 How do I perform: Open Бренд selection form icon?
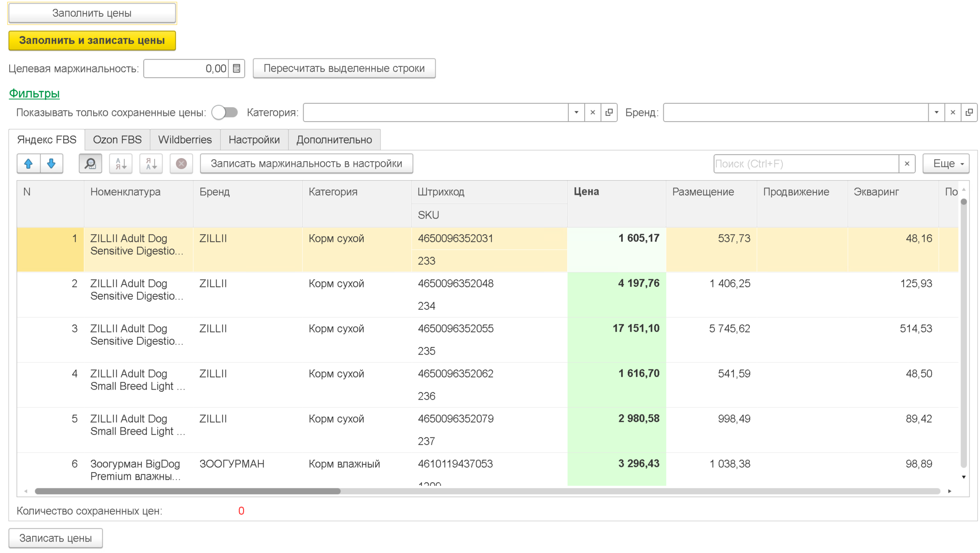tap(969, 112)
